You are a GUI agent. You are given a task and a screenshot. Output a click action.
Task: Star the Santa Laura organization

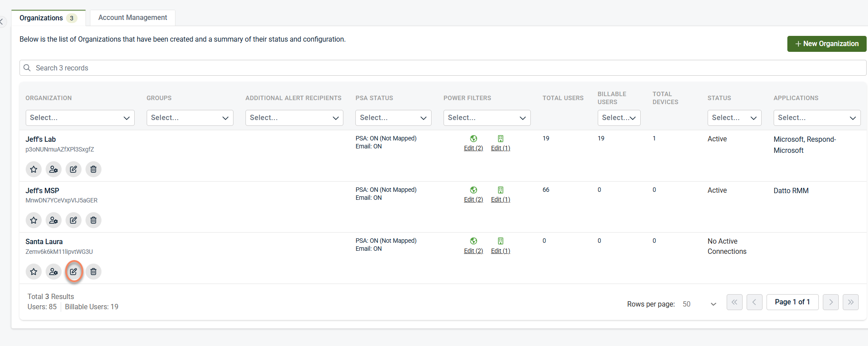pos(34,272)
